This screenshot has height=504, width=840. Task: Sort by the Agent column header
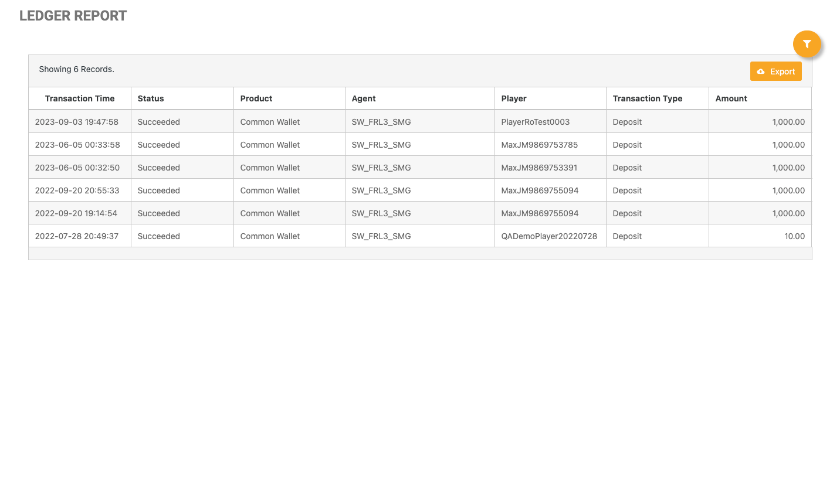tap(364, 98)
